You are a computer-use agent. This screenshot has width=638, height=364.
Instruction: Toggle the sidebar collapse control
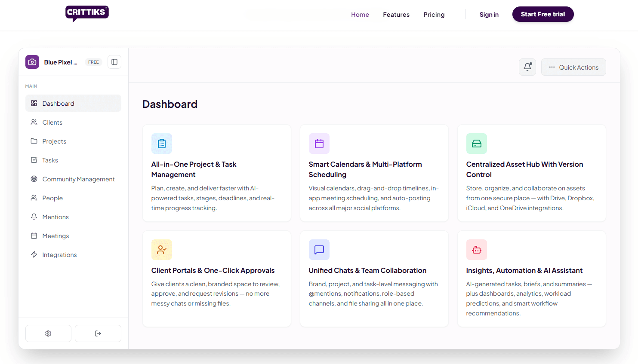pos(114,62)
